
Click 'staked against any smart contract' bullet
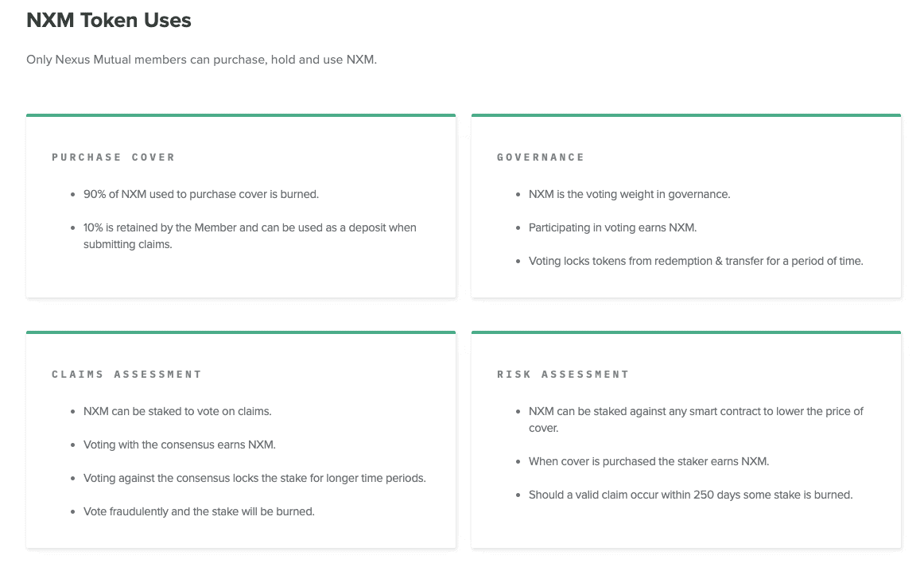tap(696, 420)
